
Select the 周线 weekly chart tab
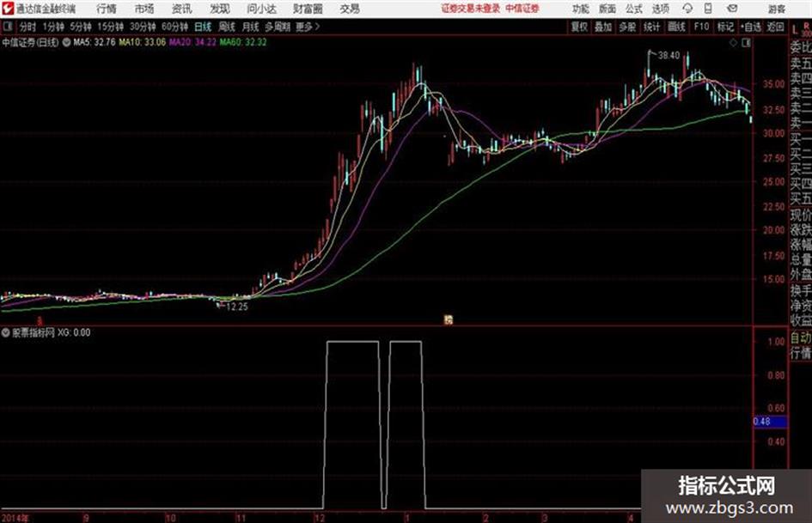[x=227, y=27]
